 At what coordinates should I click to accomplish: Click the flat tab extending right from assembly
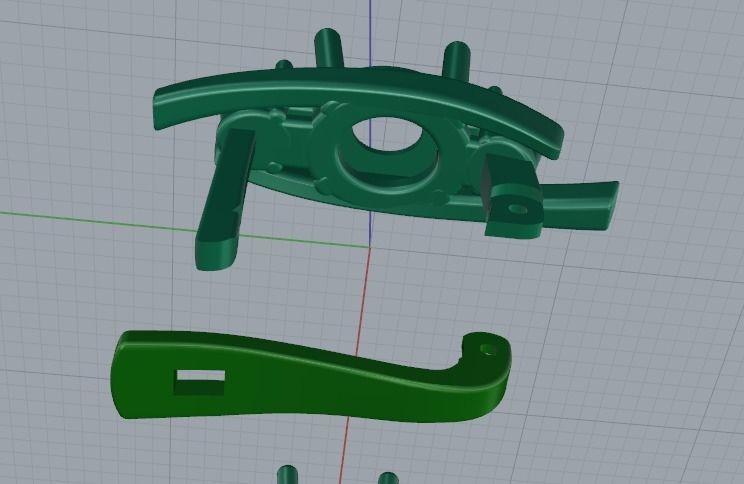(580, 205)
